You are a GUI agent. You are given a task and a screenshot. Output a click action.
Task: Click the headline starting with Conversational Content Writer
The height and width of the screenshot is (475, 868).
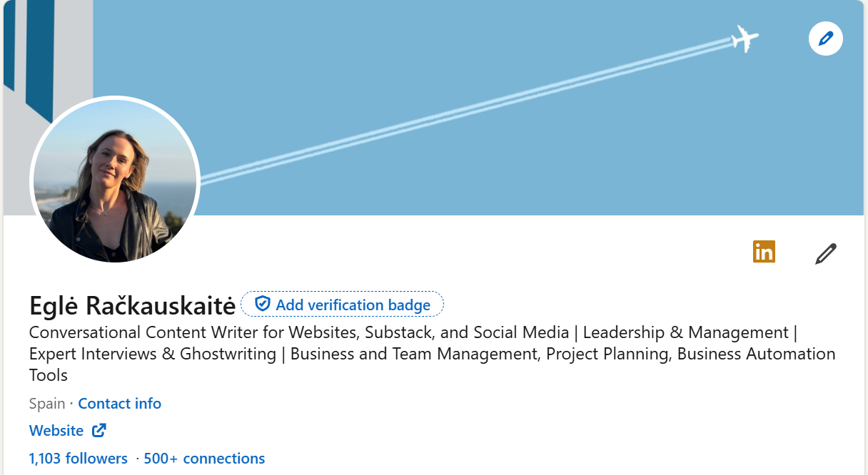point(214,332)
